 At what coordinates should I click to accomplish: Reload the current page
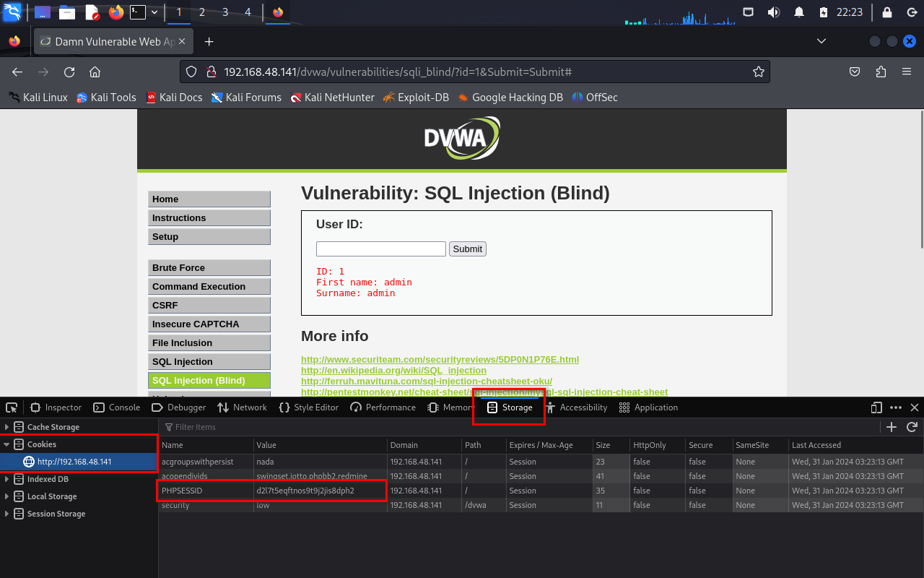(69, 72)
